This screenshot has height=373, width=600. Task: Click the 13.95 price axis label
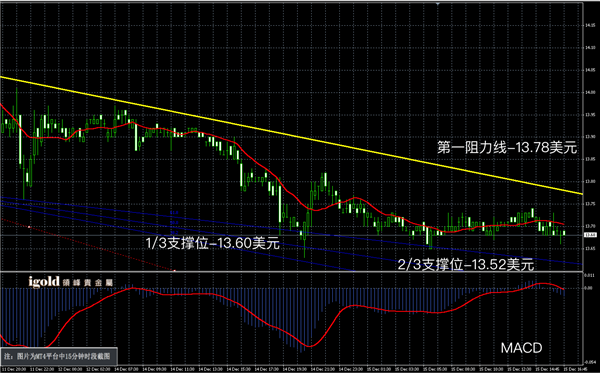590,114
